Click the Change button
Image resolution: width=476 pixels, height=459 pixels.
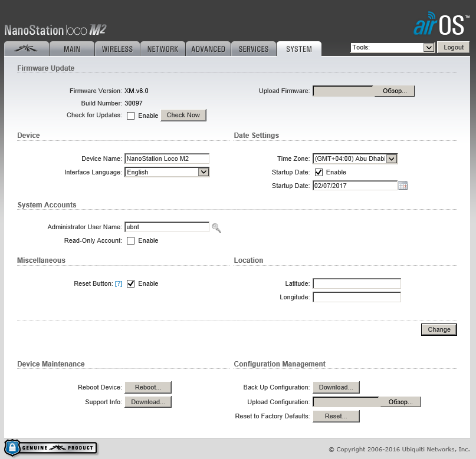pyautogui.click(x=439, y=329)
